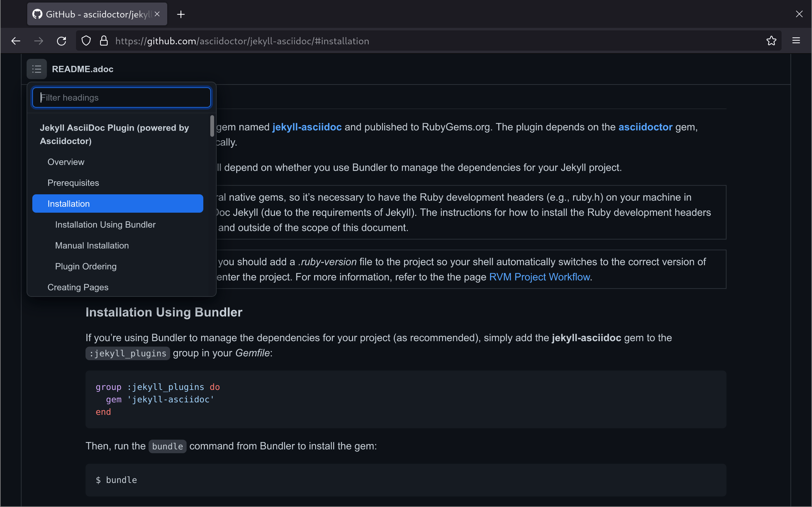Open a new browser tab

click(x=181, y=14)
